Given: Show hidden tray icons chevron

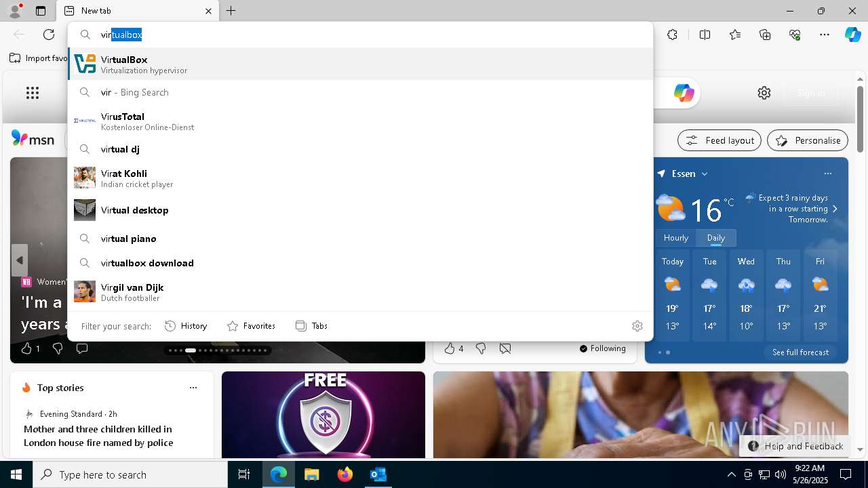Looking at the screenshot, I should pos(731,474).
